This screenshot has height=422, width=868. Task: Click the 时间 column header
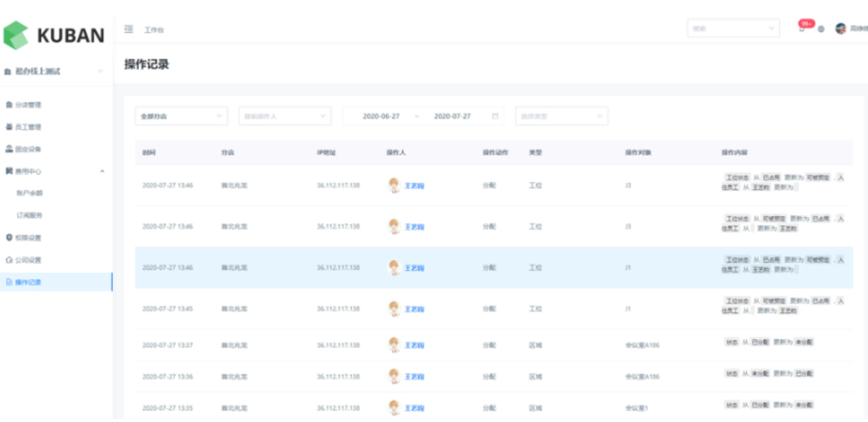(x=149, y=153)
